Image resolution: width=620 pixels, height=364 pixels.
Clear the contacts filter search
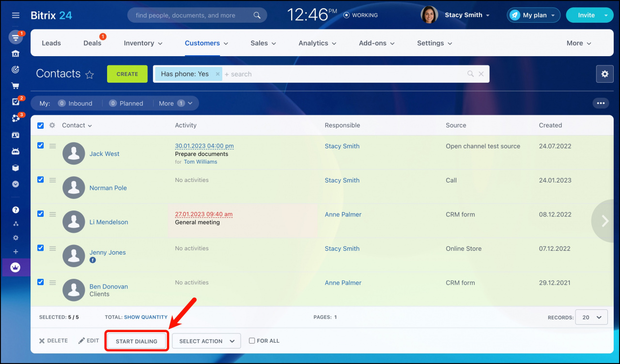coord(481,74)
